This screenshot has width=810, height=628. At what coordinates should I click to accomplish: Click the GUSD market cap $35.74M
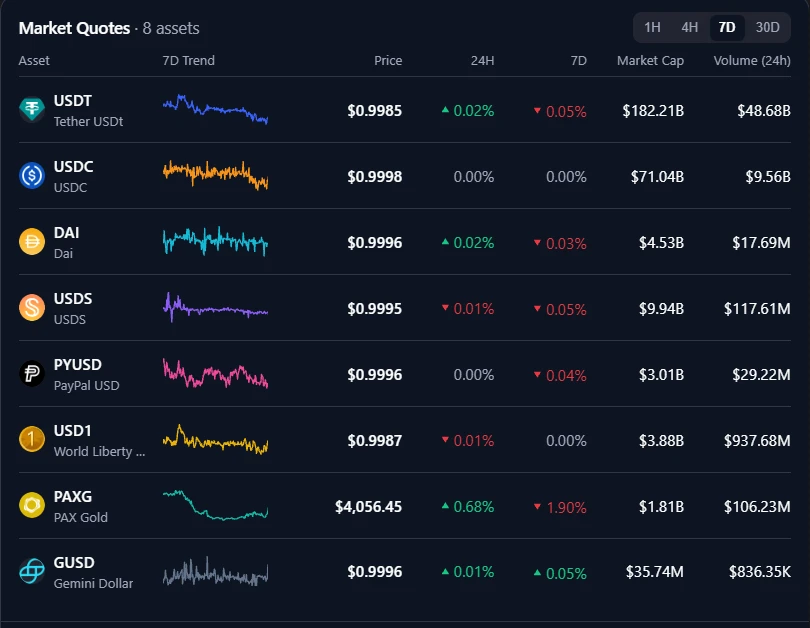click(655, 572)
